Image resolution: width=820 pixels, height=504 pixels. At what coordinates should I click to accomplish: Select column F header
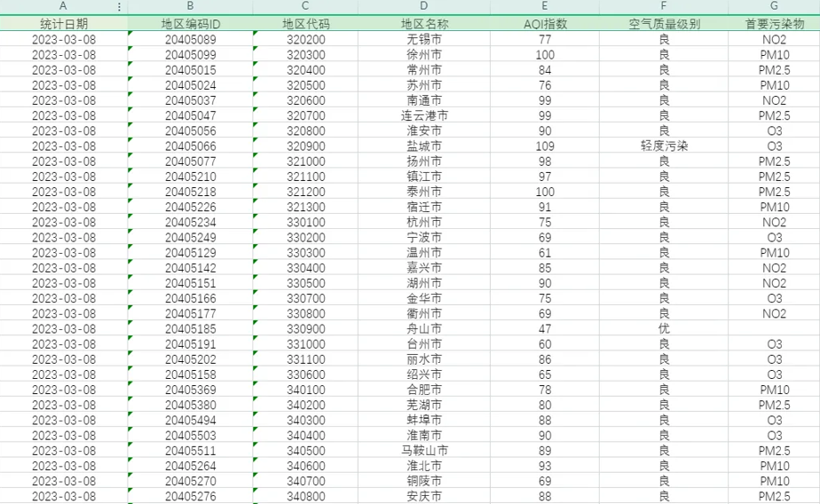click(x=664, y=7)
